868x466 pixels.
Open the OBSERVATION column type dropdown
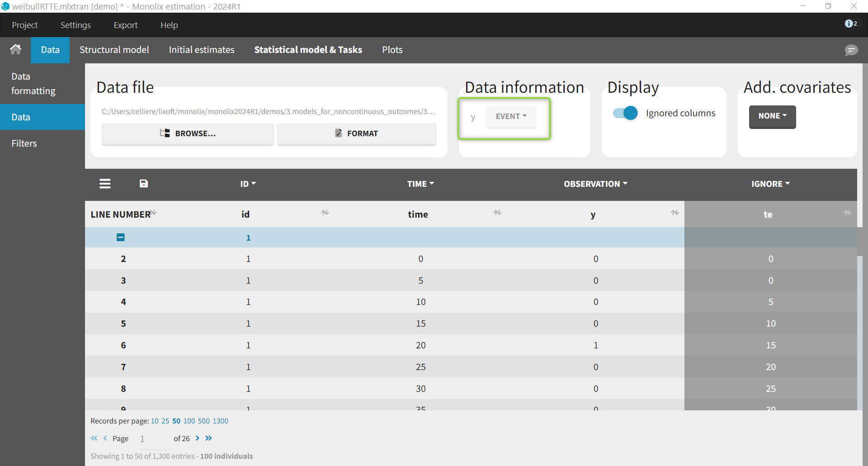pyautogui.click(x=595, y=184)
